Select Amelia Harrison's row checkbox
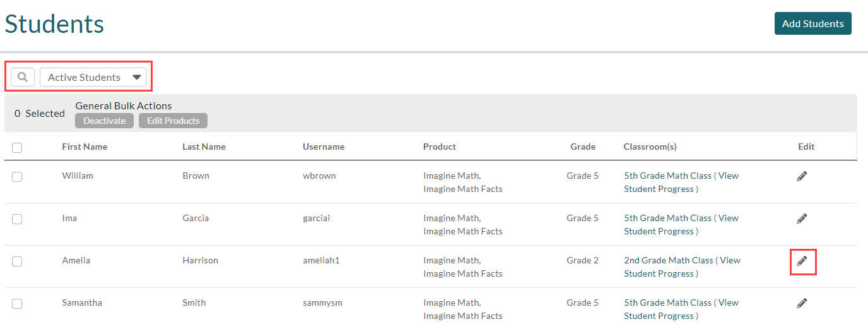The height and width of the screenshot is (336, 868). pyautogui.click(x=17, y=261)
